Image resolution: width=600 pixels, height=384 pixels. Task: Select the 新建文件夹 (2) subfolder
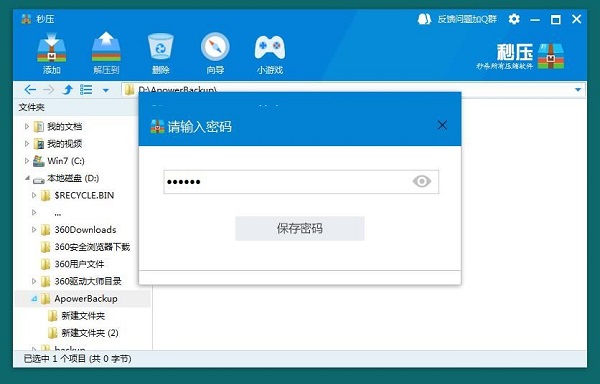(x=90, y=333)
